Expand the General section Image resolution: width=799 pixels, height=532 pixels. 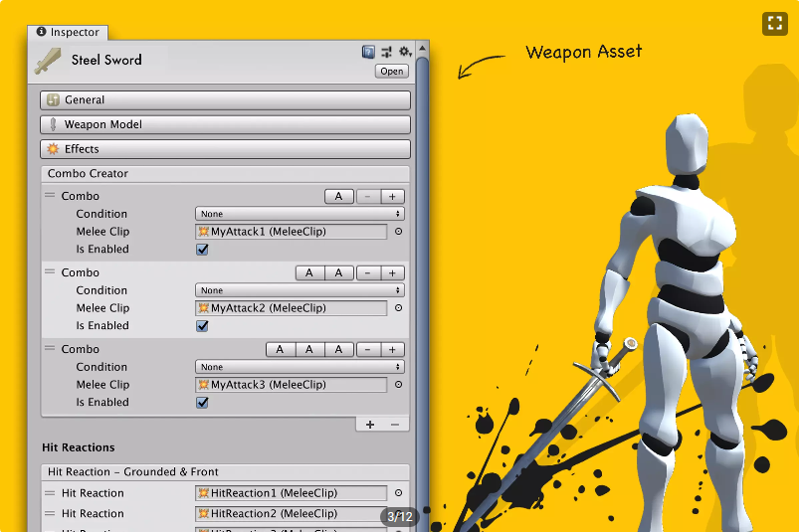(225, 99)
